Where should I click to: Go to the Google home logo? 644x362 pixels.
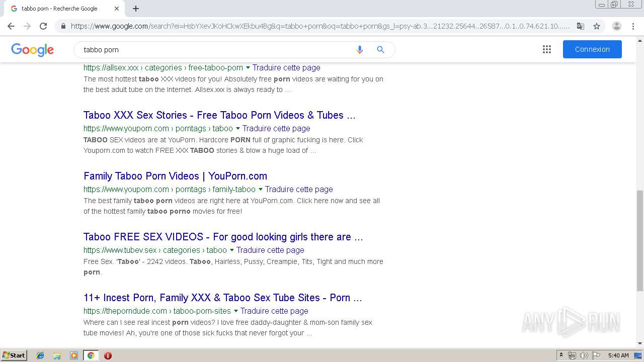coord(32,50)
